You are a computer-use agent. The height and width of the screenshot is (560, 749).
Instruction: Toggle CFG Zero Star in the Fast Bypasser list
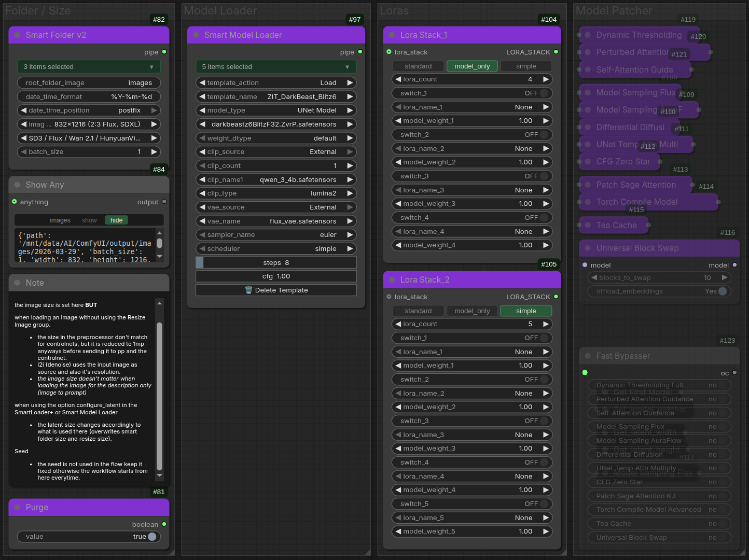point(659,482)
